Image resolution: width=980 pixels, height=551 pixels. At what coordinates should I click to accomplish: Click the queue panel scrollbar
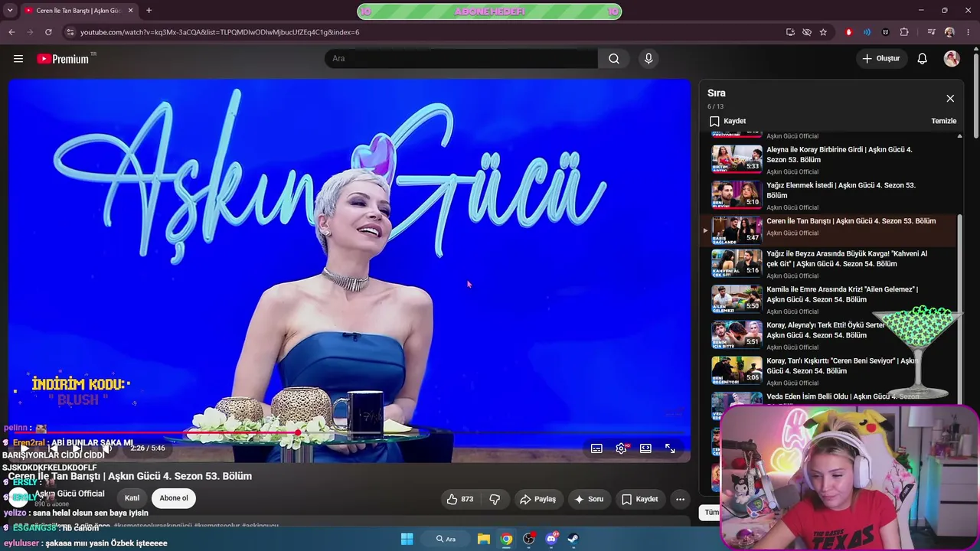(x=959, y=310)
